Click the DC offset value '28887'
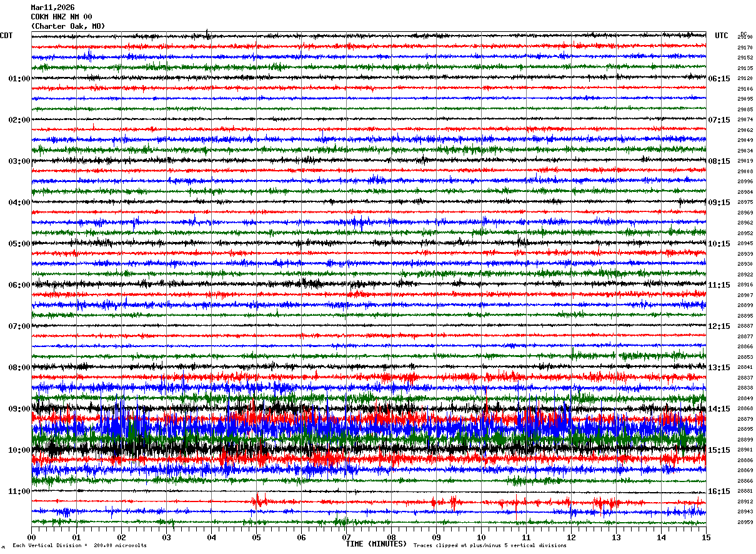The width and height of the screenshot is (756, 554). click(745, 326)
